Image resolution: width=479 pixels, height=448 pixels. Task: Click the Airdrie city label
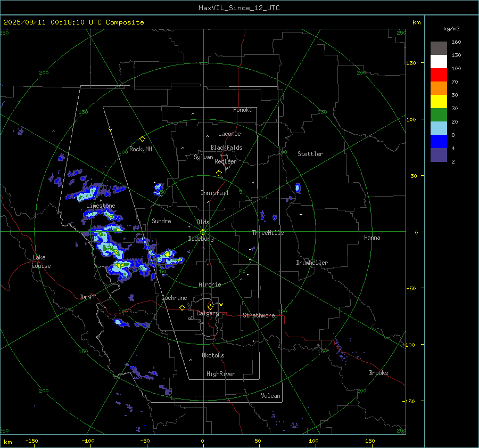click(x=210, y=284)
